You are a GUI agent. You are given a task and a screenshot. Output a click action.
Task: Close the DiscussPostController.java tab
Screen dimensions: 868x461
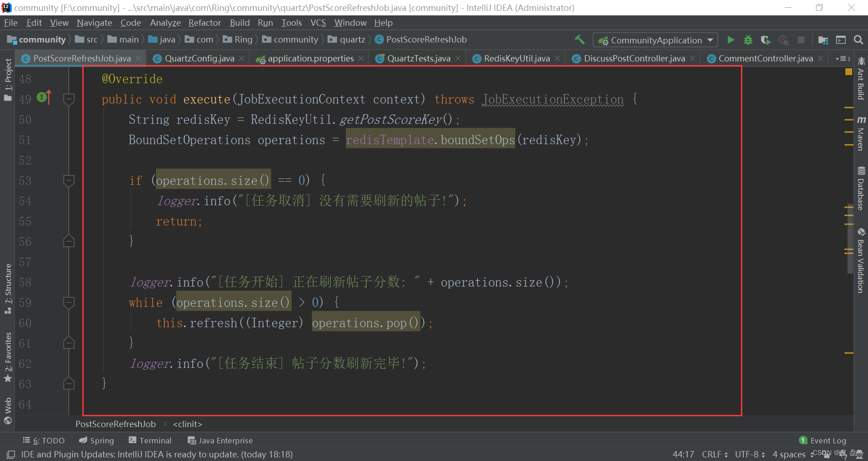(x=693, y=58)
